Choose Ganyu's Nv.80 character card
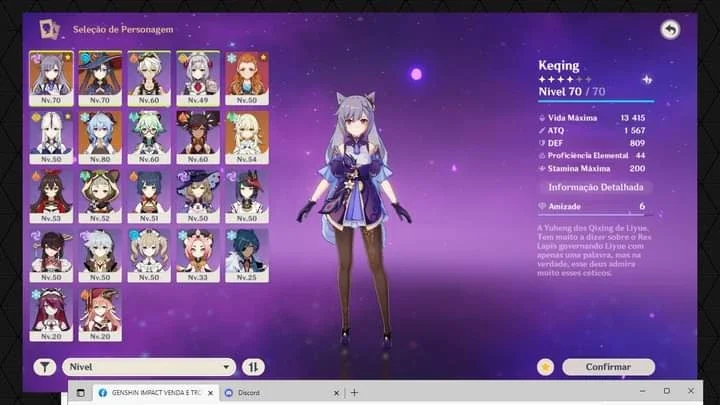720x405 pixels. point(100,137)
